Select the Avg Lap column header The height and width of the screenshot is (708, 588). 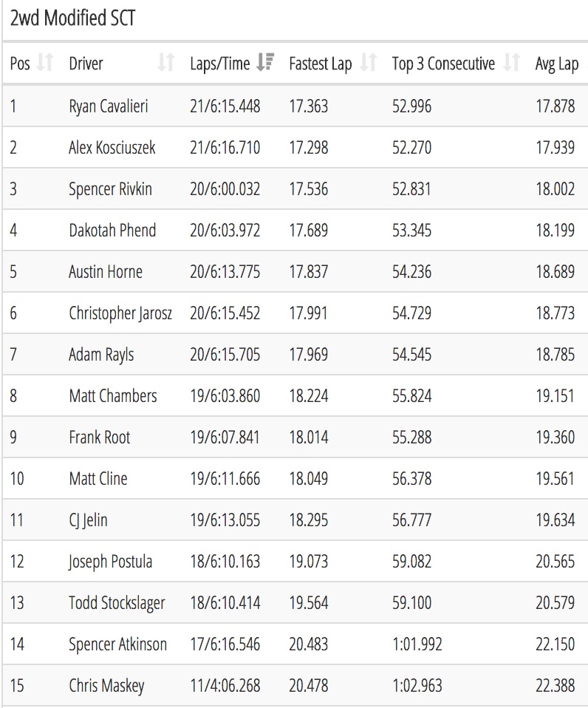click(556, 64)
